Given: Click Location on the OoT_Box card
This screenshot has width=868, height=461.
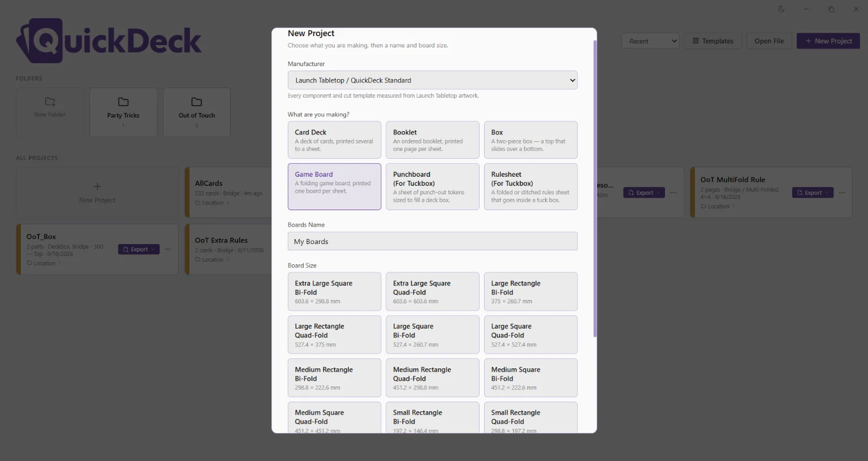Looking at the screenshot, I should (44, 263).
